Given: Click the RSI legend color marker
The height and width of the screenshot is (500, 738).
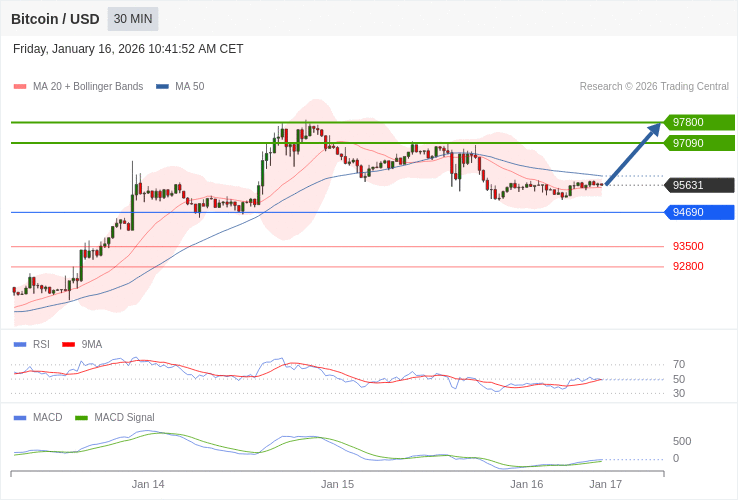Looking at the screenshot, I should [x=20, y=344].
